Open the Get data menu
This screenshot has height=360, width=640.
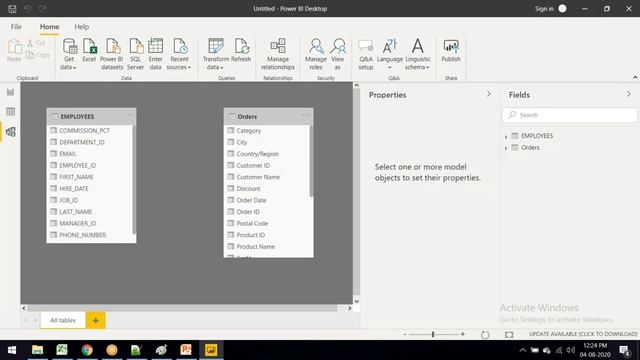tap(69, 55)
